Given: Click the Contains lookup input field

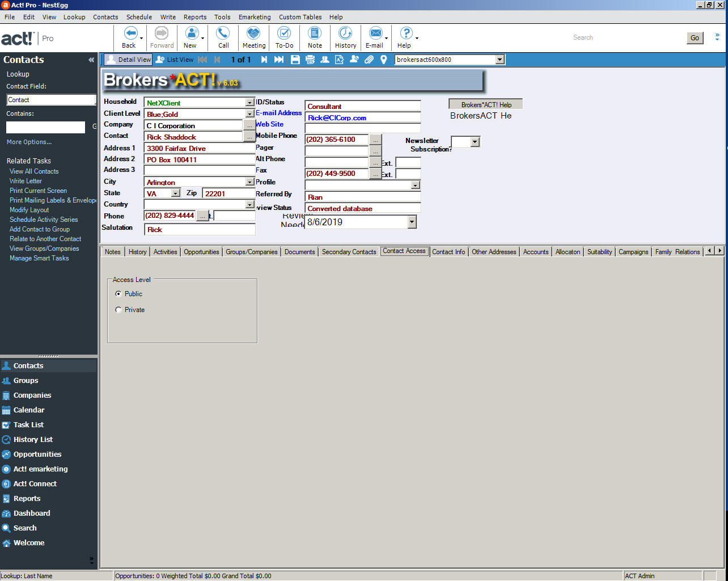Looking at the screenshot, I should [x=45, y=127].
